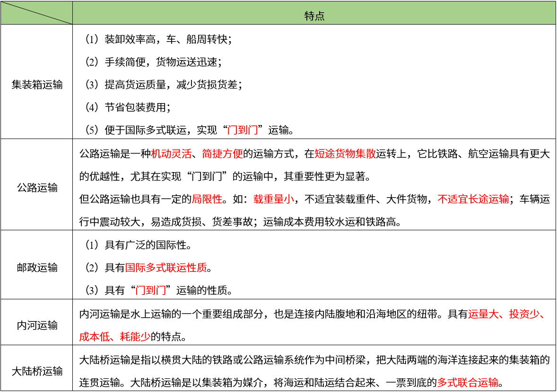Click the red text '载重量小'
Image resolution: width=557 pixels, height=392 pixels.
273,199
